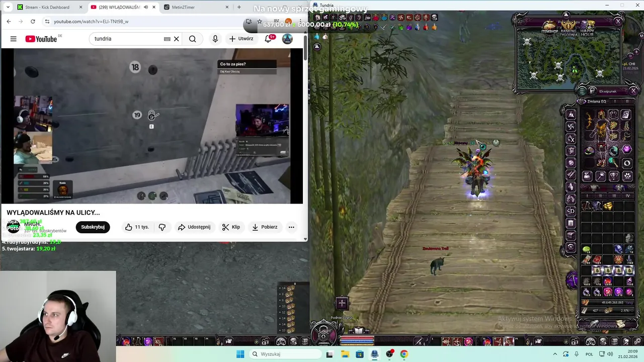Open the Windows Start menu

point(240,354)
